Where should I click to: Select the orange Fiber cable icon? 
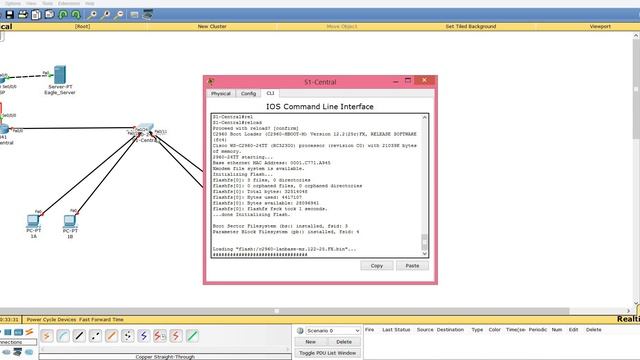click(111, 336)
